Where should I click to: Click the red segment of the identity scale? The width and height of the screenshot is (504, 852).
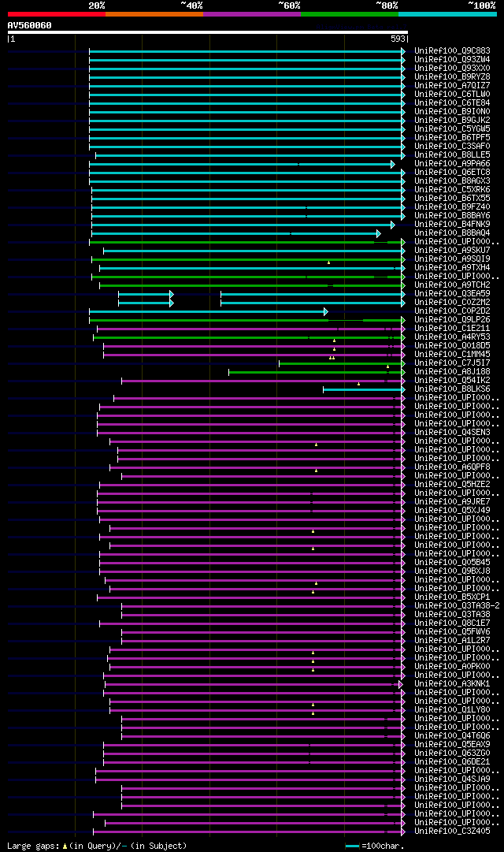click(57, 14)
